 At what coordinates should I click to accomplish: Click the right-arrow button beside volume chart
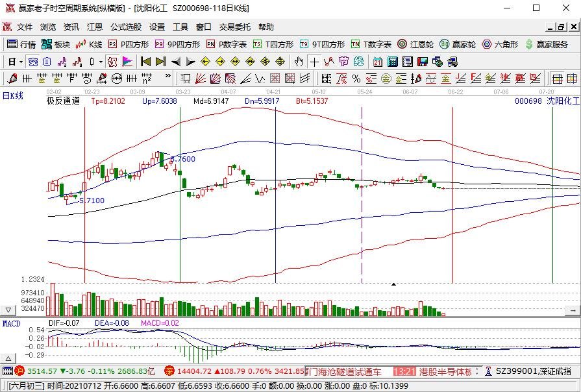tap(573, 310)
